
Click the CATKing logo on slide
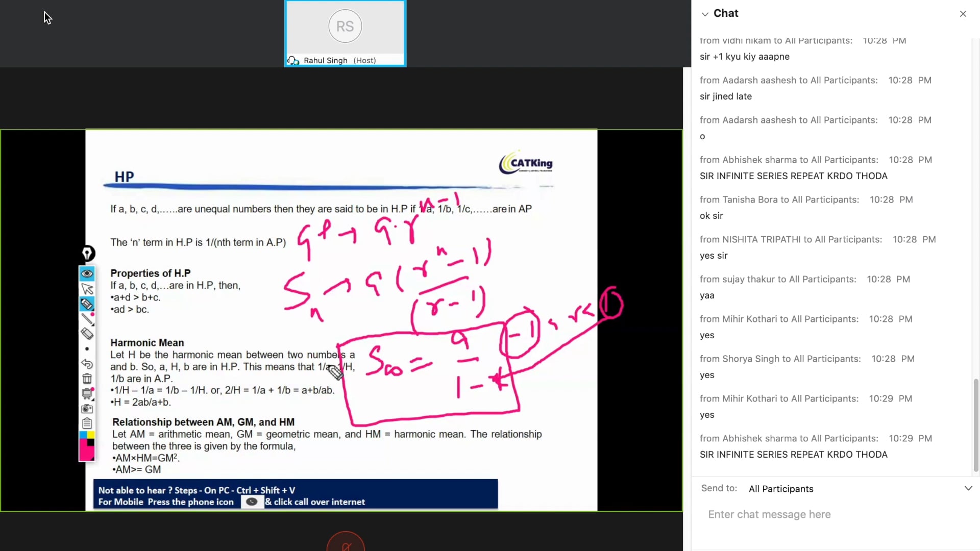[x=526, y=163]
